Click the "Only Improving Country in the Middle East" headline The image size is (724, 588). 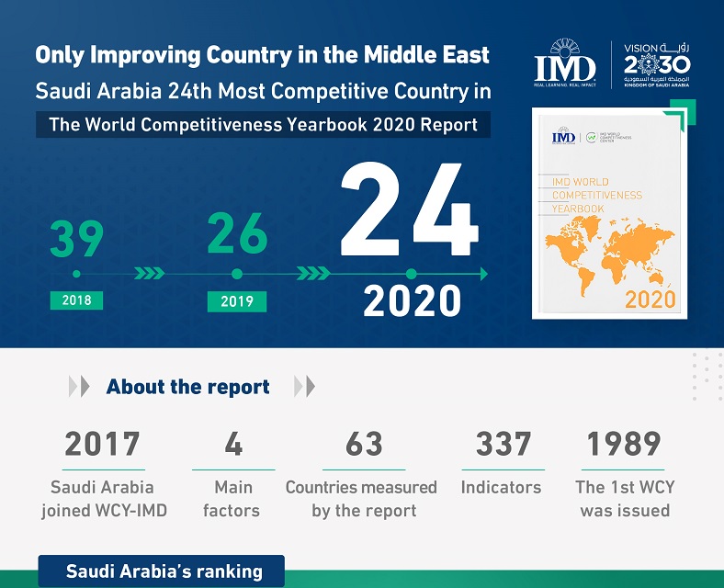point(262,55)
